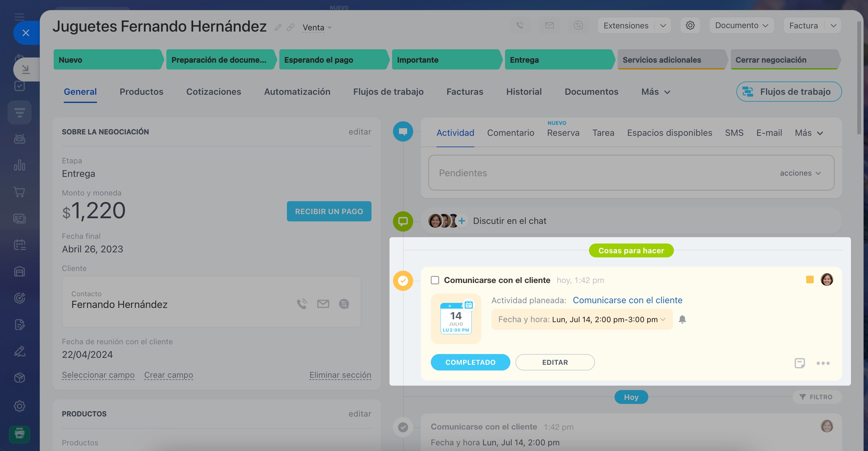Viewport: 868px width, 451px height.
Task: Click the RECIBIR UN PAGO button
Action: coord(329,211)
